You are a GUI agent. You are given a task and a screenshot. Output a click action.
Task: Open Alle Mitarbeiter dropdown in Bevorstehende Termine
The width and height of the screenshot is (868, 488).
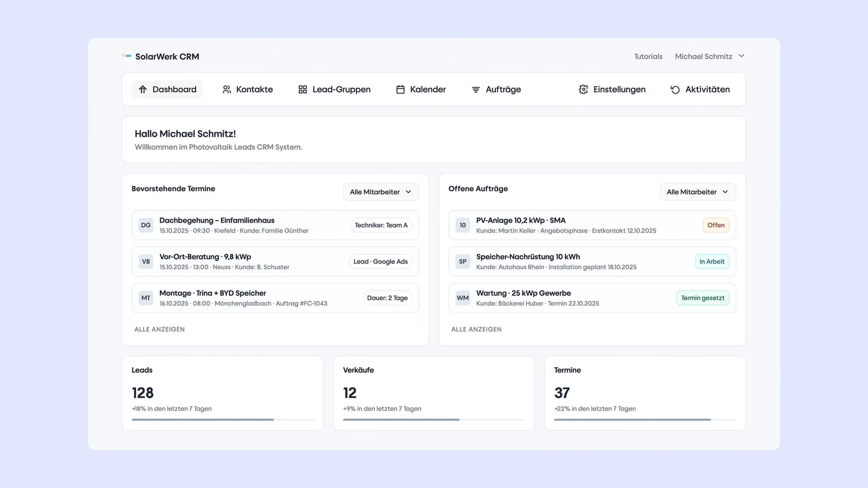(381, 192)
